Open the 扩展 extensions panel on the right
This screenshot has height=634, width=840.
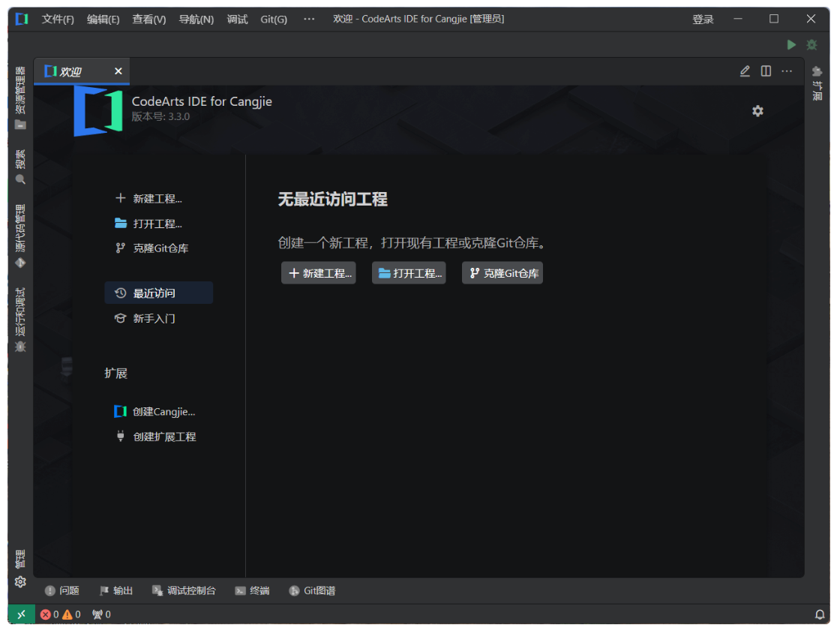817,77
